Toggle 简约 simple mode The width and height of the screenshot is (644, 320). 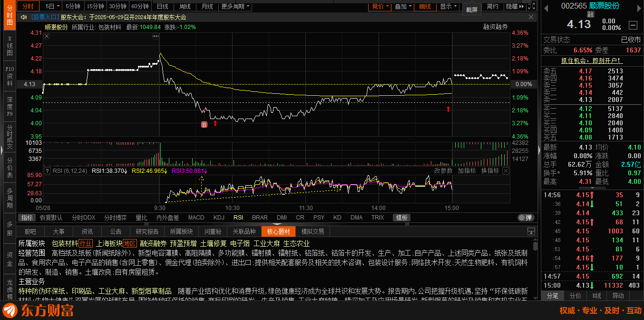point(492,6)
